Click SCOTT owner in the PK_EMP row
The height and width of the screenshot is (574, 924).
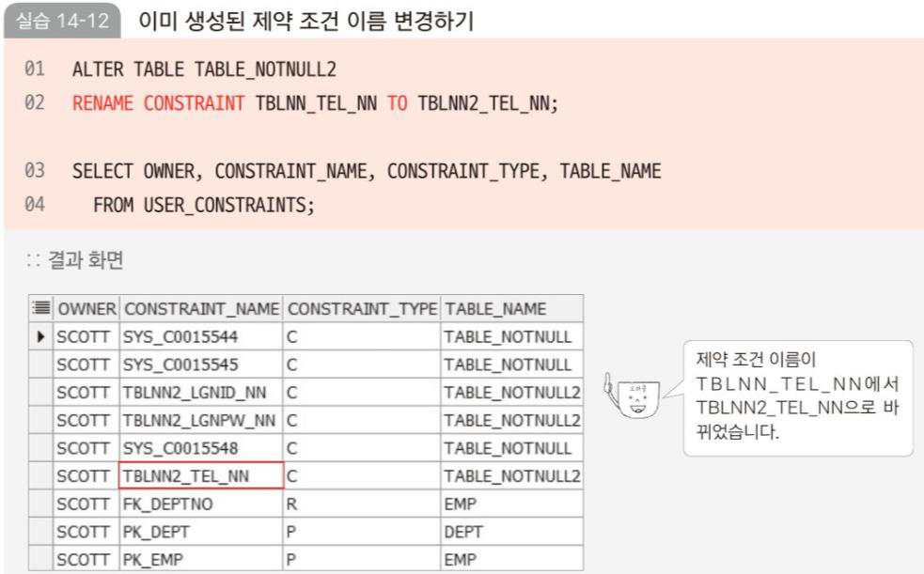86,559
